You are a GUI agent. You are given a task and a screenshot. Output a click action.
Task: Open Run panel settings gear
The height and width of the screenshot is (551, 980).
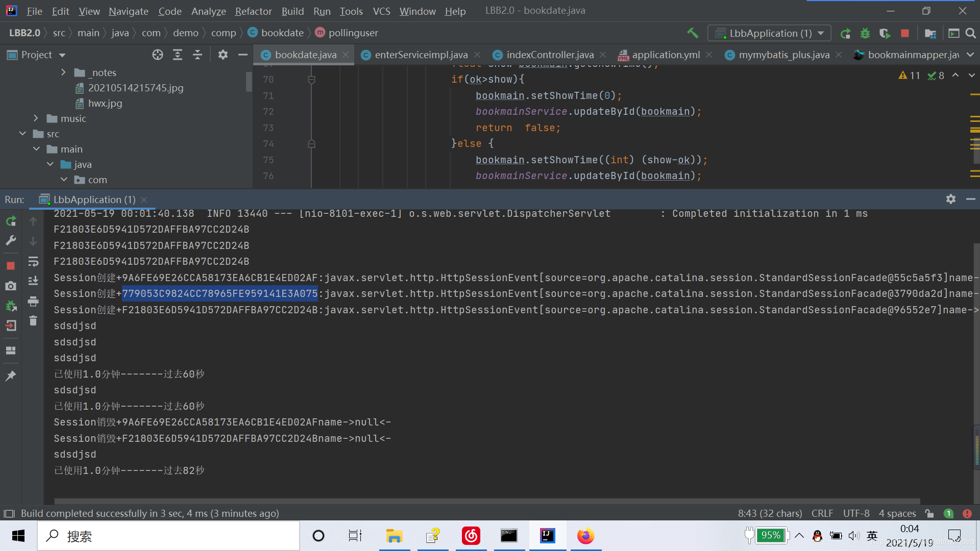pyautogui.click(x=950, y=199)
